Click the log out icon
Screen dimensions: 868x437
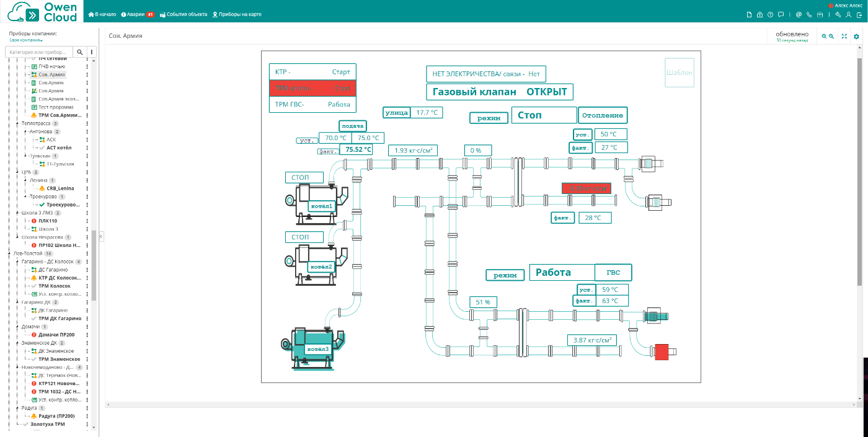point(859,14)
